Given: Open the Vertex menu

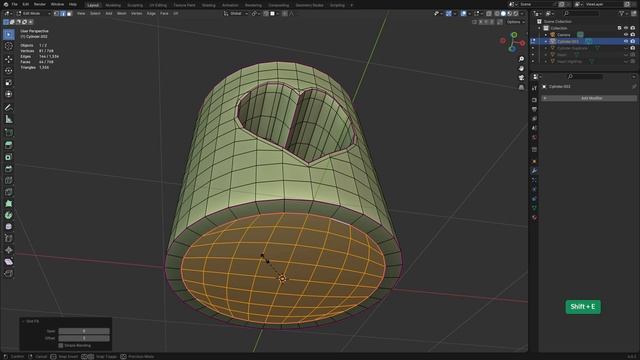Looking at the screenshot, I should 136,13.
